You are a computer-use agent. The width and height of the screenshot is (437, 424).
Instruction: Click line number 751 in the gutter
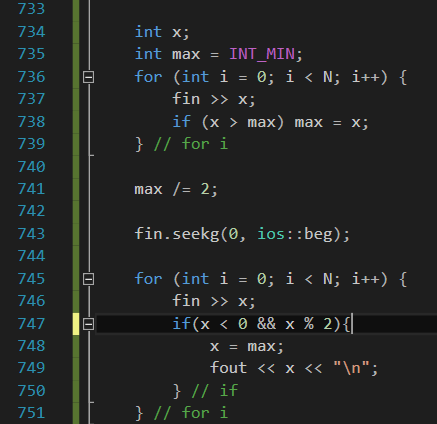click(31, 413)
